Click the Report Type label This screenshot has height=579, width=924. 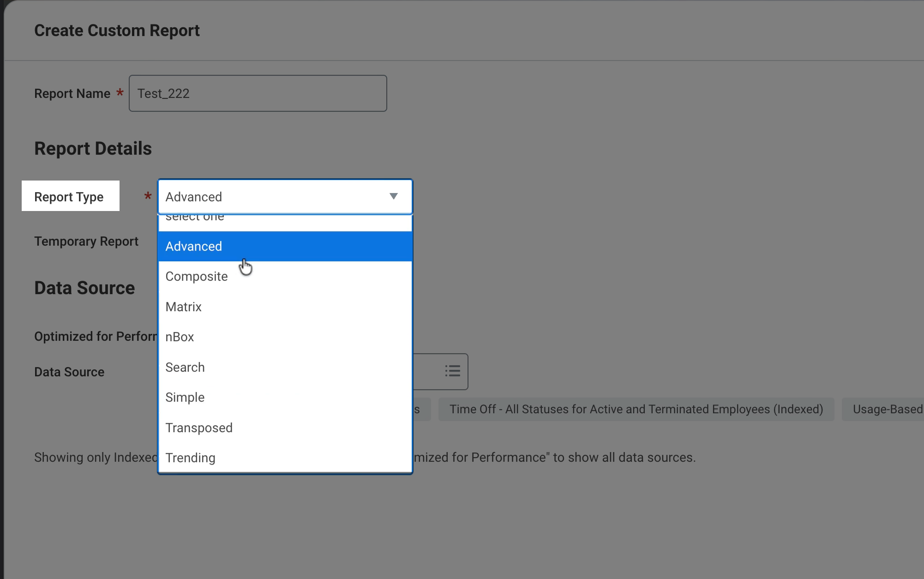coord(69,197)
